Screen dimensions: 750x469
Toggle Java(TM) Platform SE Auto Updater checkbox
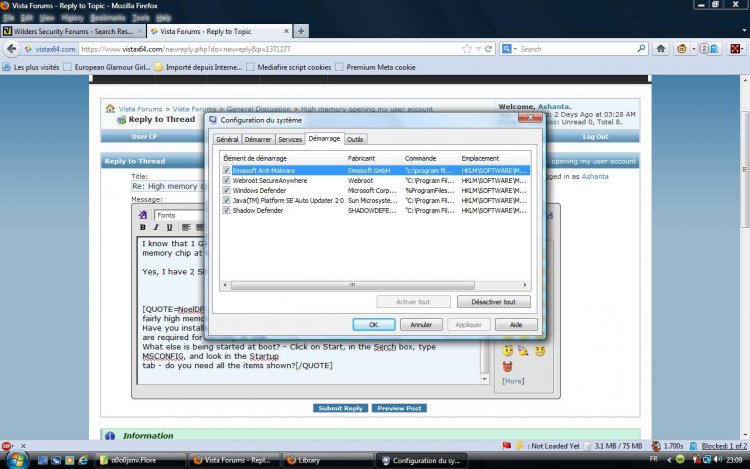point(226,200)
